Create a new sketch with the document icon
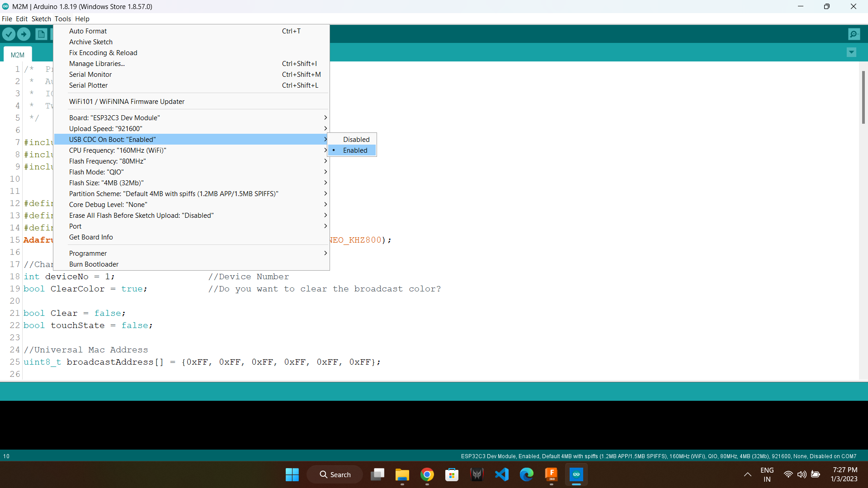 pyautogui.click(x=41, y=34)
